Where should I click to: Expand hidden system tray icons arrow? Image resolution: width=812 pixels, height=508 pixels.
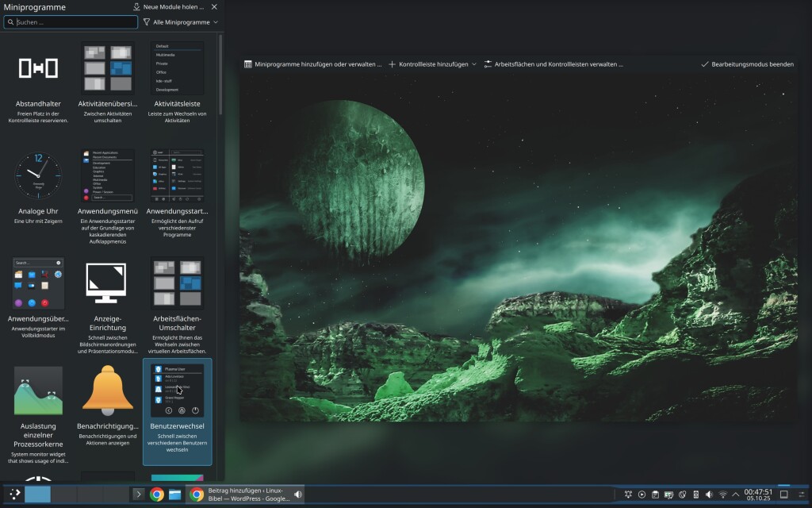point(736,495)
